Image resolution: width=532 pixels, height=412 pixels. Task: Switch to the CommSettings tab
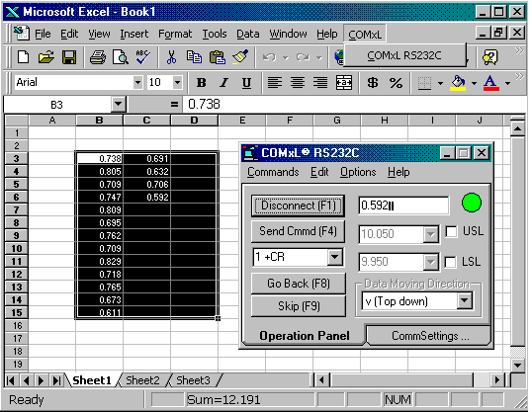tap(430, 336)
